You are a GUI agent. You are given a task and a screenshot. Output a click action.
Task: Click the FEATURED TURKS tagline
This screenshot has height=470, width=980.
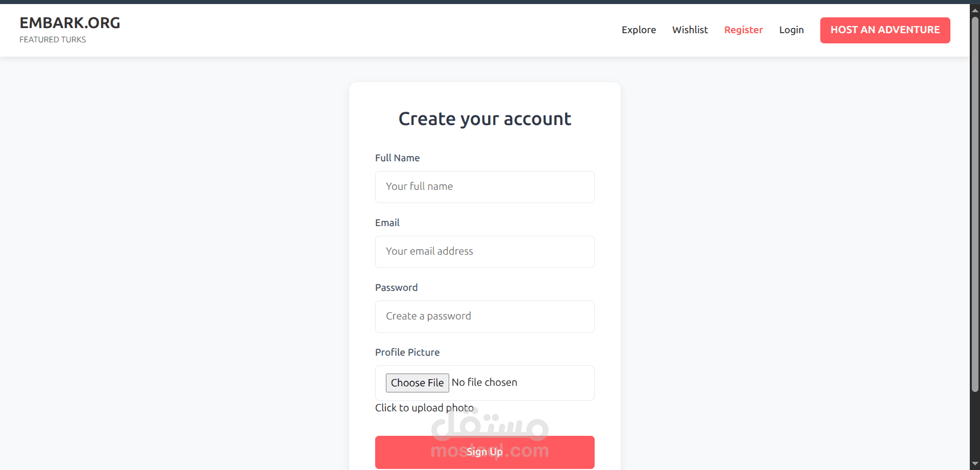tap(53, 40)
